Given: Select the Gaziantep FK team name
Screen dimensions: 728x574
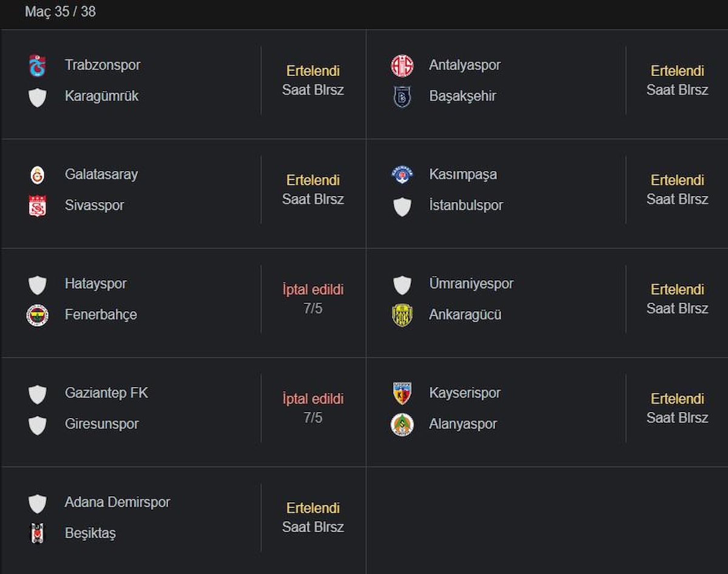Looking at the screenshot, I should [x=106, y=393].
